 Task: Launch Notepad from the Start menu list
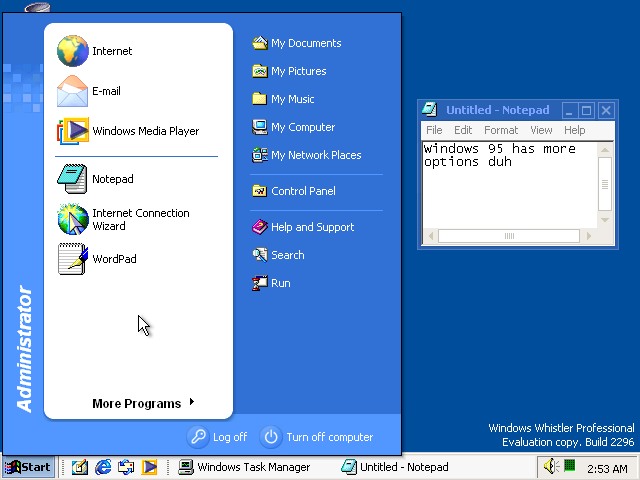point(96,179)
